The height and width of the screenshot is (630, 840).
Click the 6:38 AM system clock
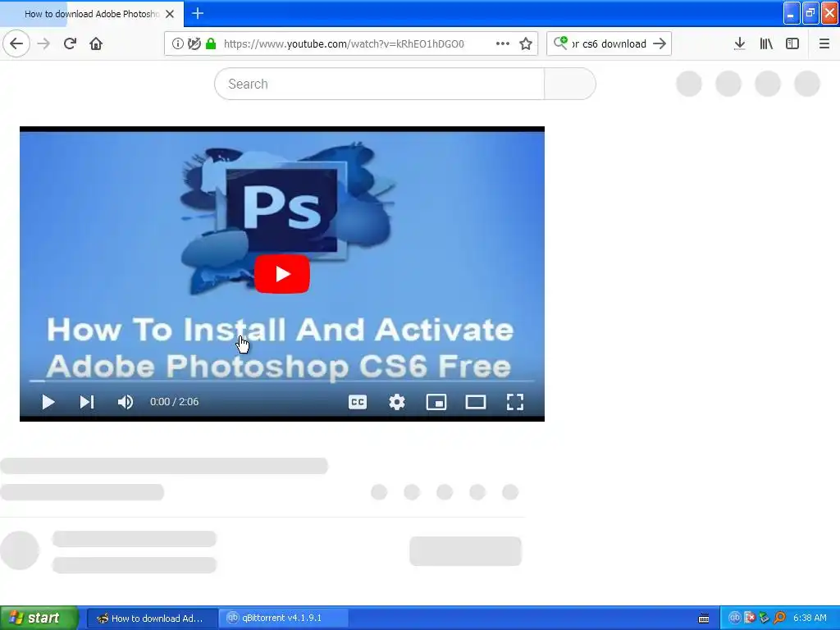point(810,619)
